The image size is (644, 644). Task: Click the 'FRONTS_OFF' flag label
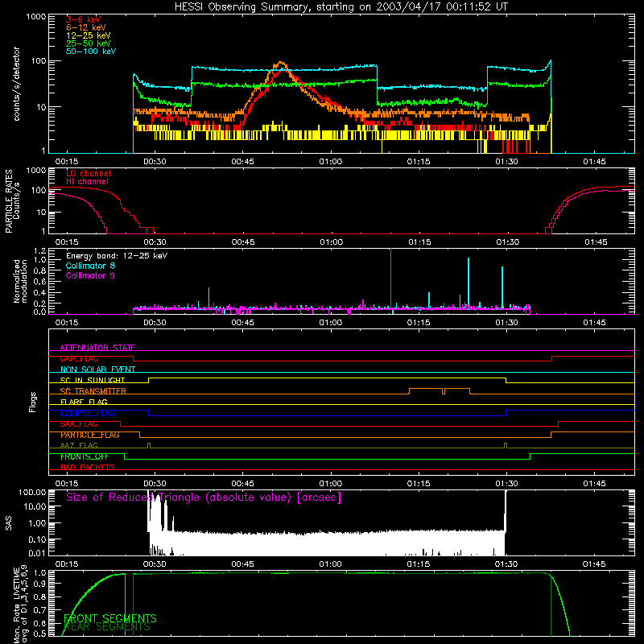click(x=85, y=456)
